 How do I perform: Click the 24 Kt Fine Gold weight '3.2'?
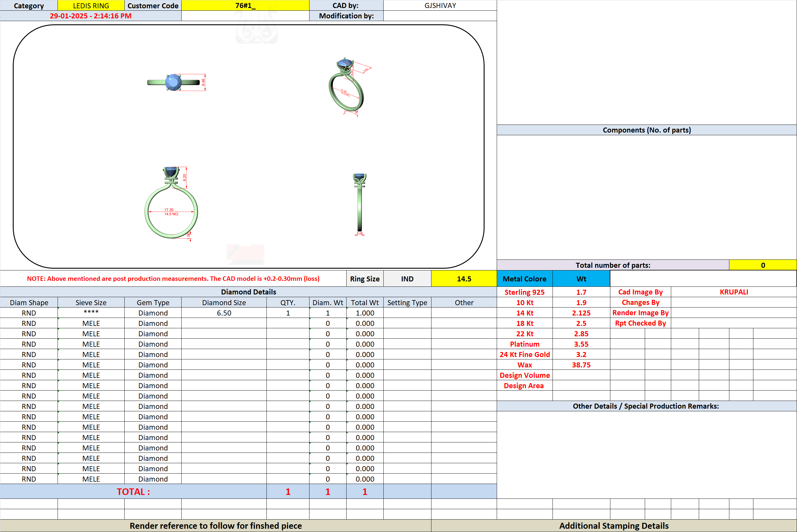pyautogui.click(x=581, y=354)
